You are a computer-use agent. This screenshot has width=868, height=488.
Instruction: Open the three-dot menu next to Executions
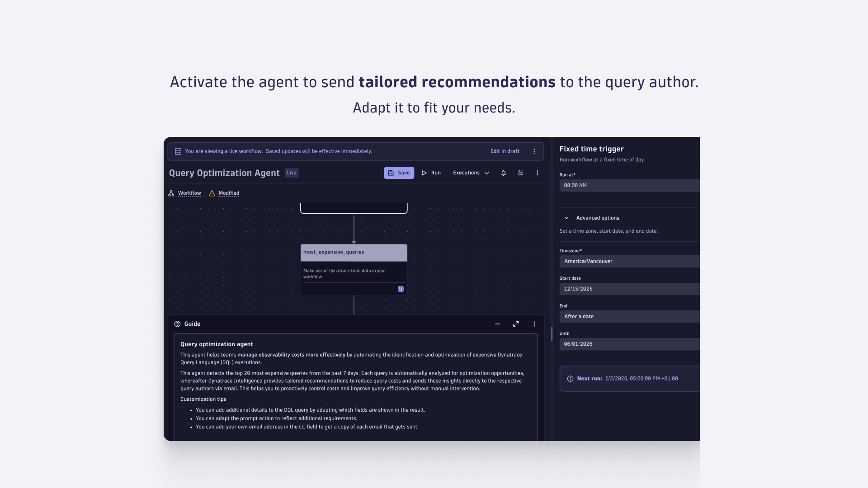tap(537, 173)
